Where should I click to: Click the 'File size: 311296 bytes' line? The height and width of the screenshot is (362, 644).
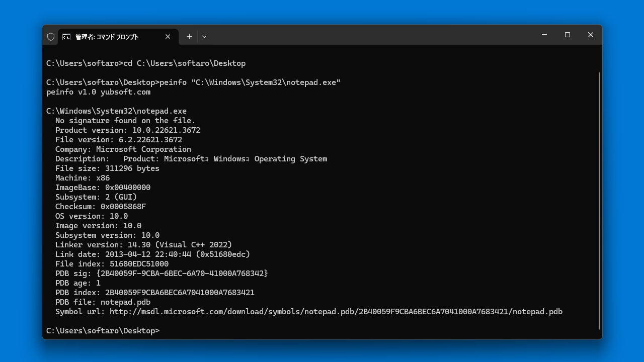click(107, 168)
